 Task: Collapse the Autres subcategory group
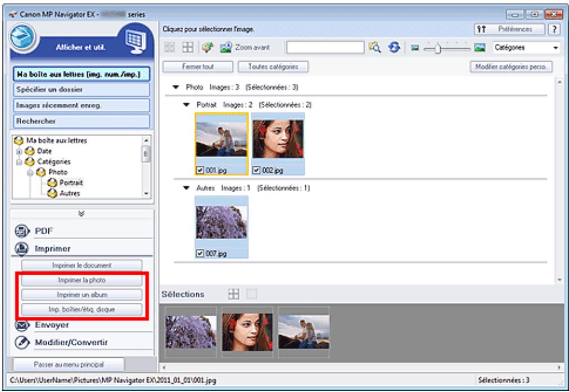pyautogui.click(x=187, y=188)
